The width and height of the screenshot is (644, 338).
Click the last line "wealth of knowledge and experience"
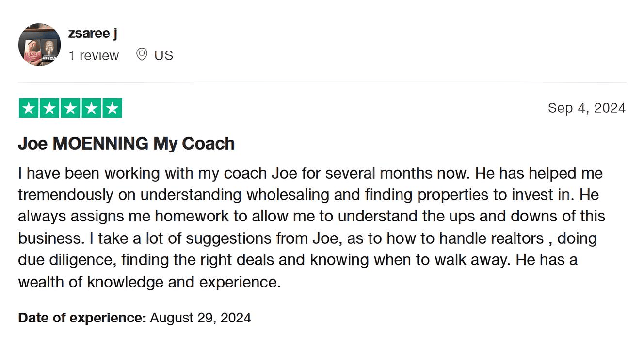coord(149,282)
